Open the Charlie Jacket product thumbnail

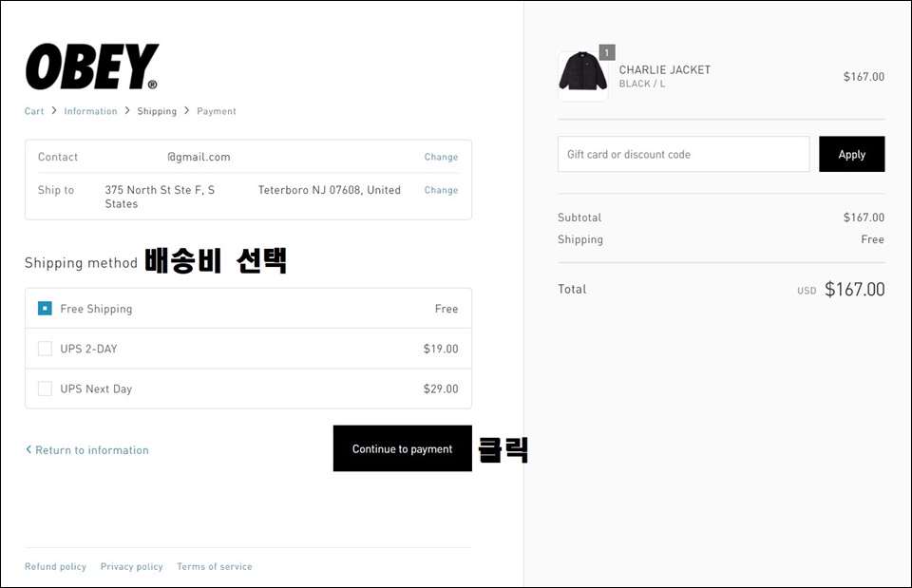pyautogui.click(x=582, y=76)
